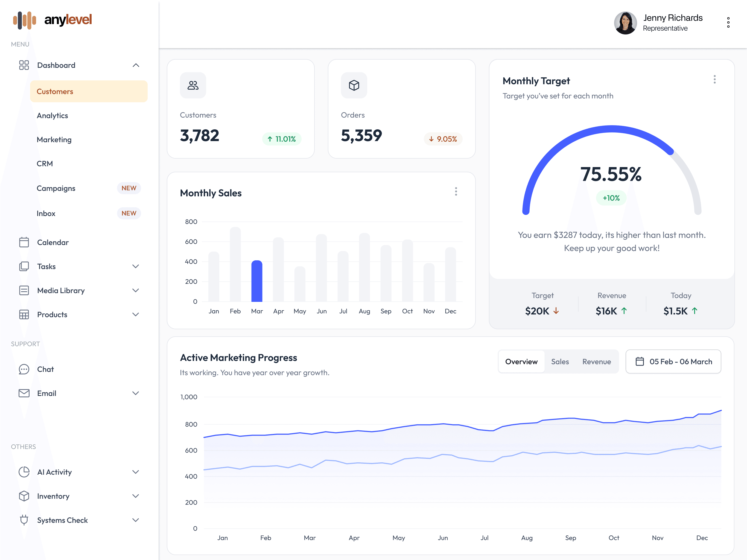Expand the Tasks submenu

(x=135, y=266)
